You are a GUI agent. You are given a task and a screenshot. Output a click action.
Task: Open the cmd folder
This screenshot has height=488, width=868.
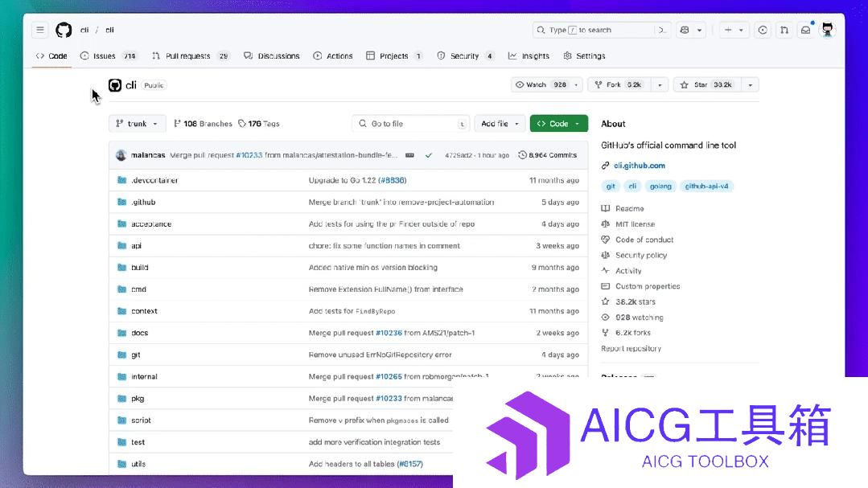(138, 289)
